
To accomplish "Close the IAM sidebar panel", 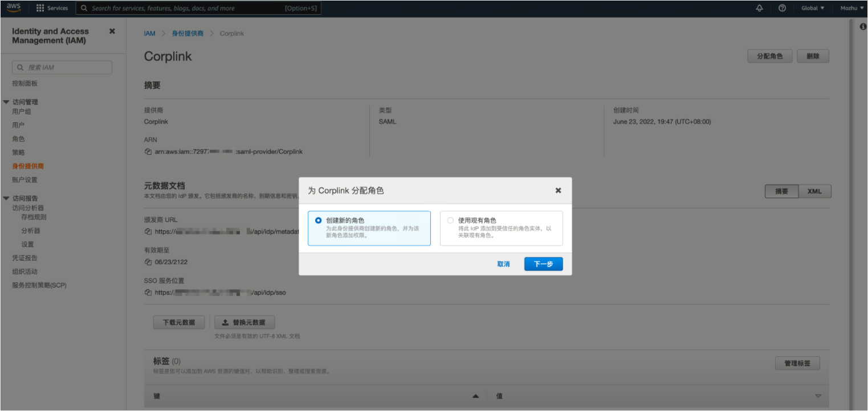I will click(x=112, y=31).
